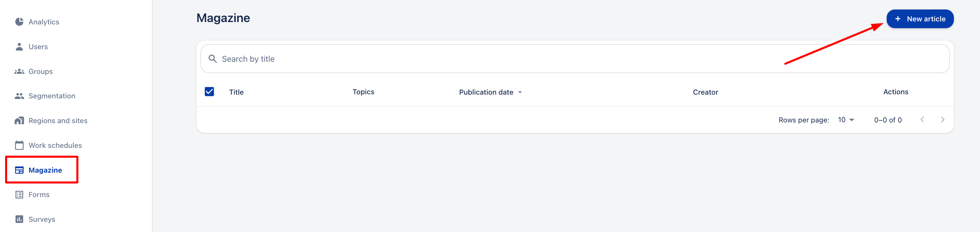This screenshot has width=980, height=232.
Task: Click the Work schedules calendar icon
Action: (x=19, y=145)
